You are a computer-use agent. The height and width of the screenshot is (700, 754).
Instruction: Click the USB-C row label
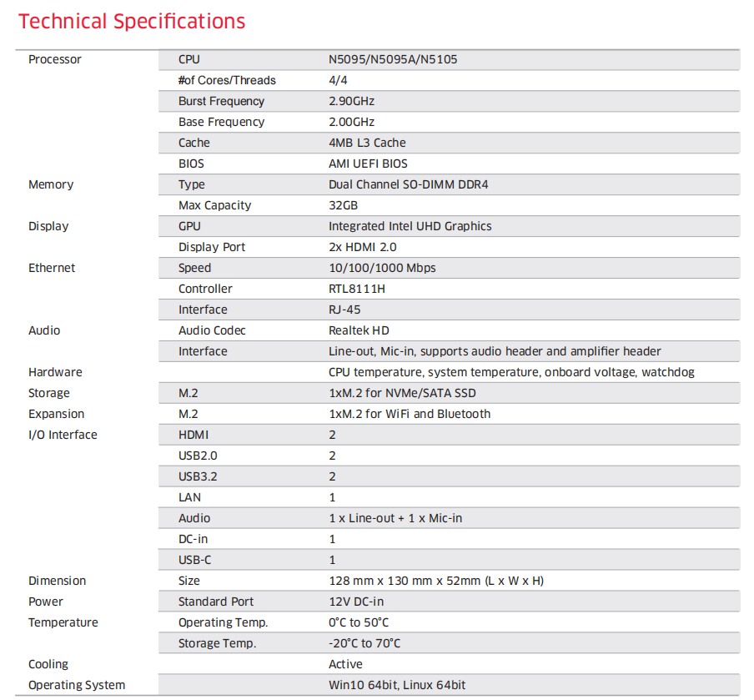coord(195,560)
